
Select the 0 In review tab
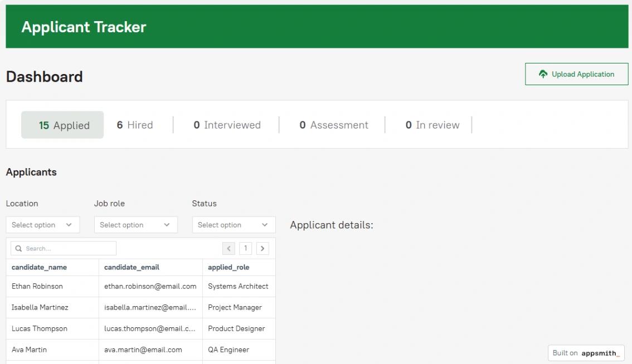(x=432, y=125)
